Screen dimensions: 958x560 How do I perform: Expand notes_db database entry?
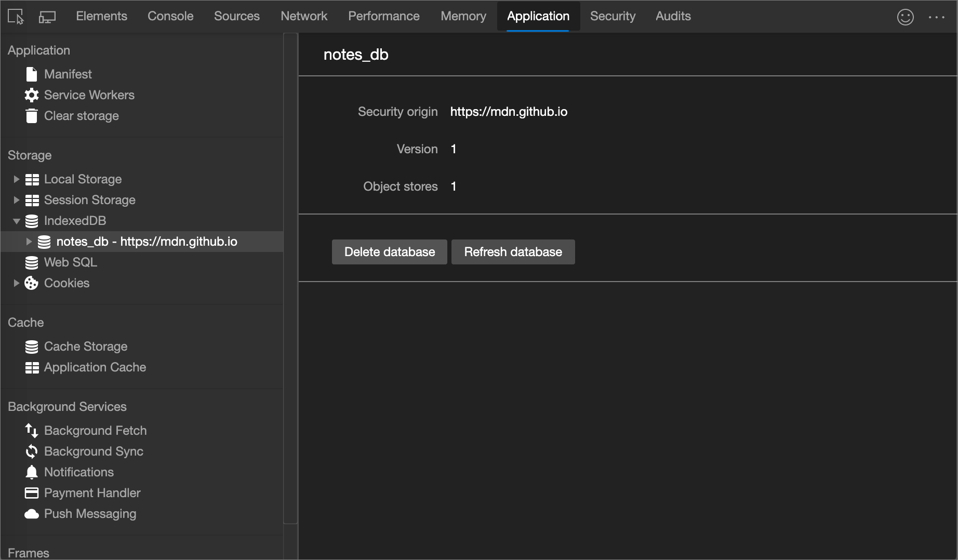coord(29,241)
